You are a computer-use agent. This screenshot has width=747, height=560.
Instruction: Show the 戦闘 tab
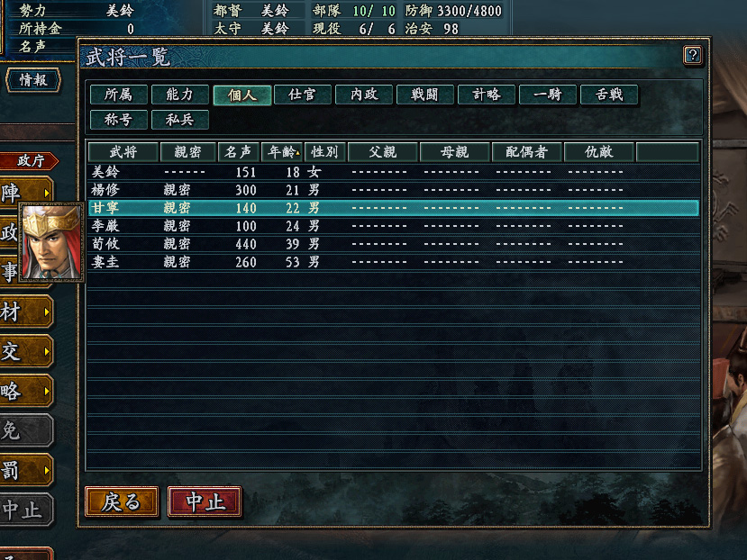[425, 95]
